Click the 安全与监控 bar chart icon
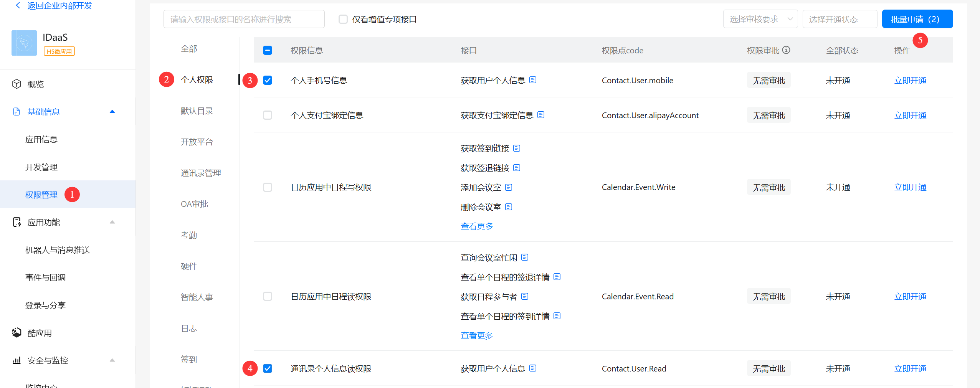The height and width of the screenshot is (388, 980). click(17, 360)
